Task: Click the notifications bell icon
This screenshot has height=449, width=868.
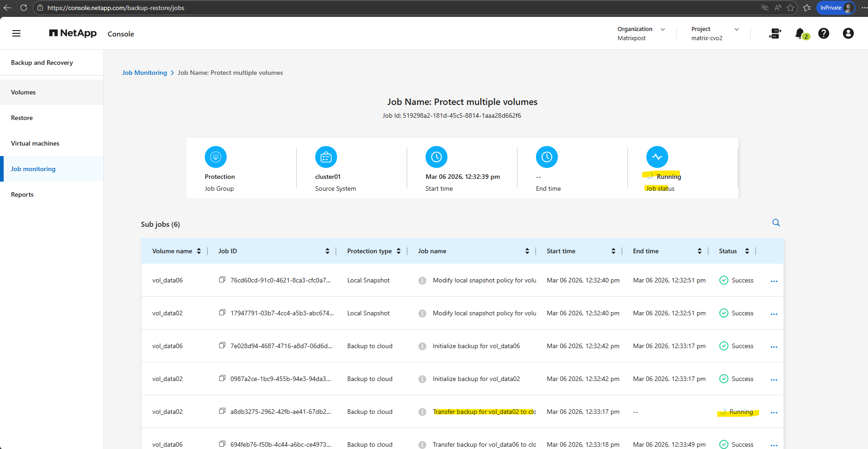Action: [800, 33]
